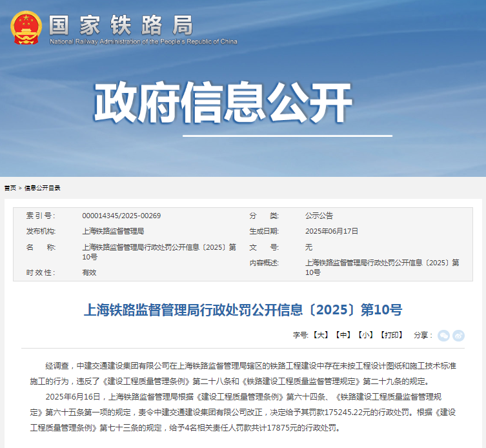Click the article headline about 行政处罚公开信息
The image size is (486, 448).
(243, 310)
